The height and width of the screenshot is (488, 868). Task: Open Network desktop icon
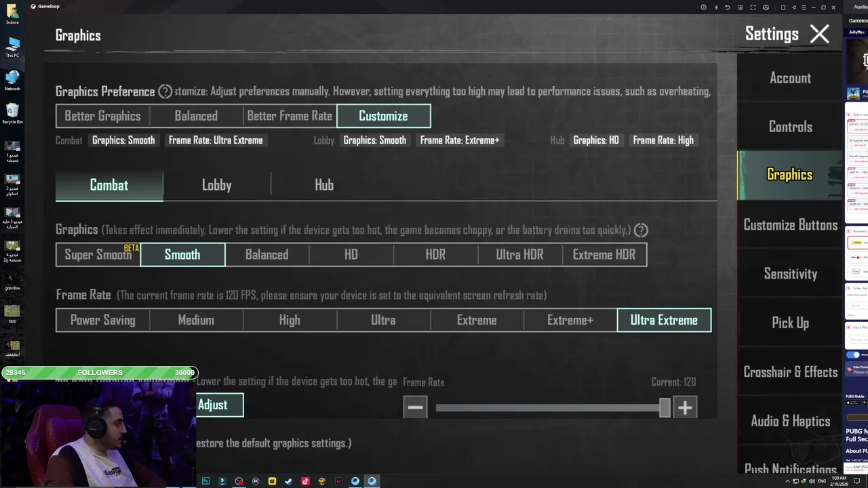(12, 80)
